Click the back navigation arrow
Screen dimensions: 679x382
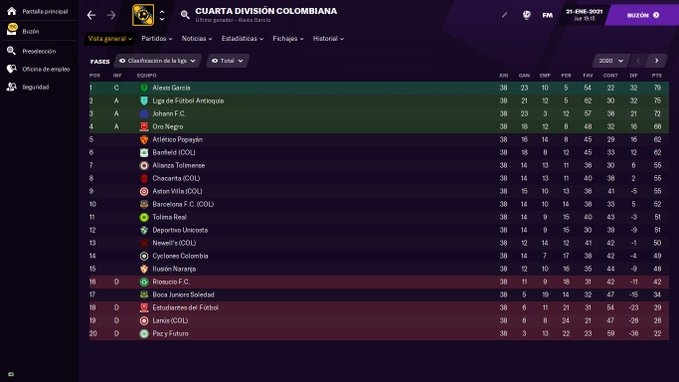(91, 15)
